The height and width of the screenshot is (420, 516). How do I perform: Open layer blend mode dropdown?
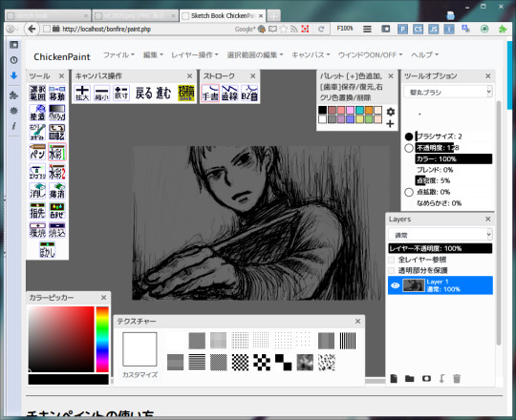pos(440,235)
